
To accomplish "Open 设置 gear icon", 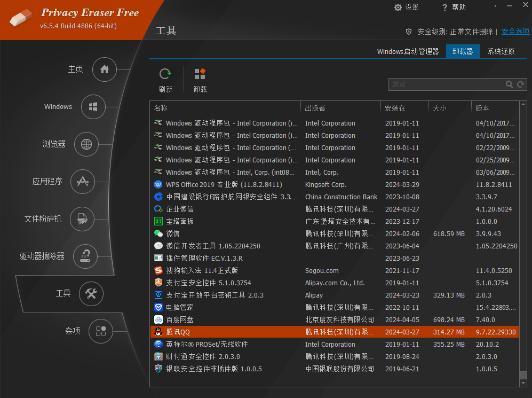I will tap(398, 7).
